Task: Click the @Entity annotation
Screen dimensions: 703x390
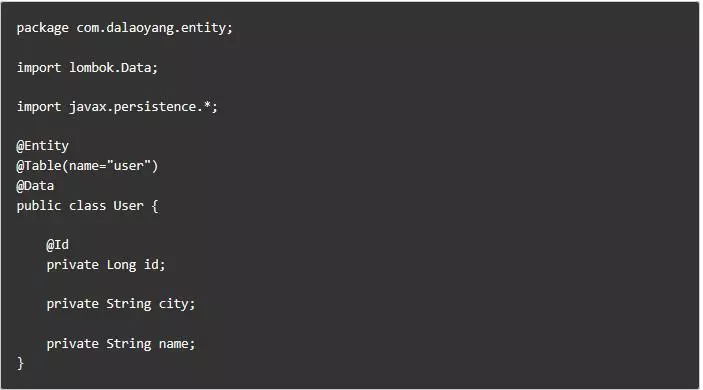Action: (x=43, y=146)
